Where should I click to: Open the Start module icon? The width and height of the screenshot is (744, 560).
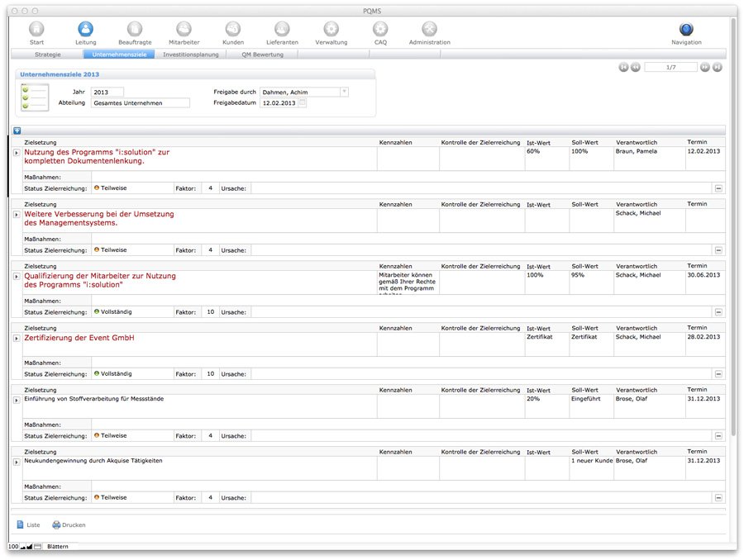pos(36,30)
